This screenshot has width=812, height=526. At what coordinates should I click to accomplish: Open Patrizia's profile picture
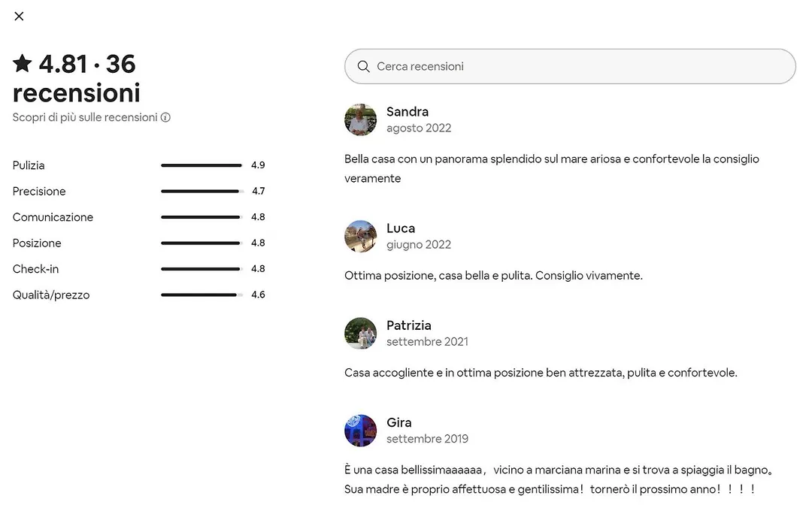pos(360,334)
